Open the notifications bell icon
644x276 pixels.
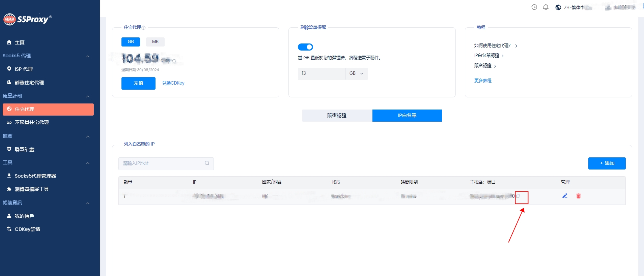click(545, 7)
